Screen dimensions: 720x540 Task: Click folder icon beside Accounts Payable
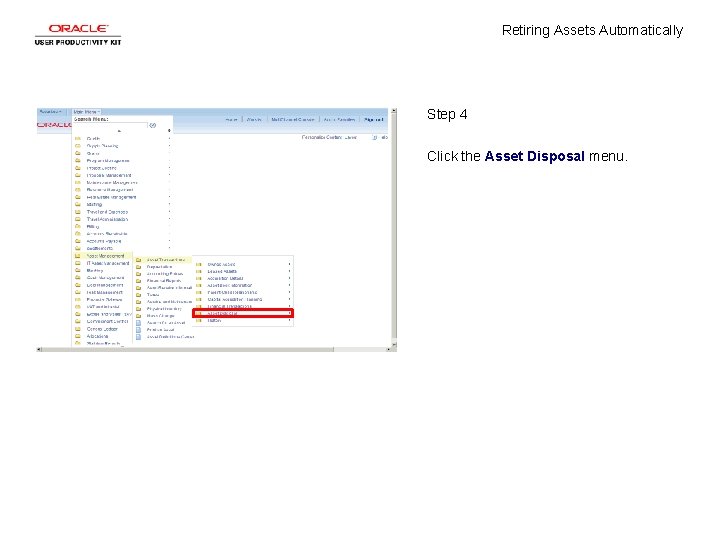[78, 241]
